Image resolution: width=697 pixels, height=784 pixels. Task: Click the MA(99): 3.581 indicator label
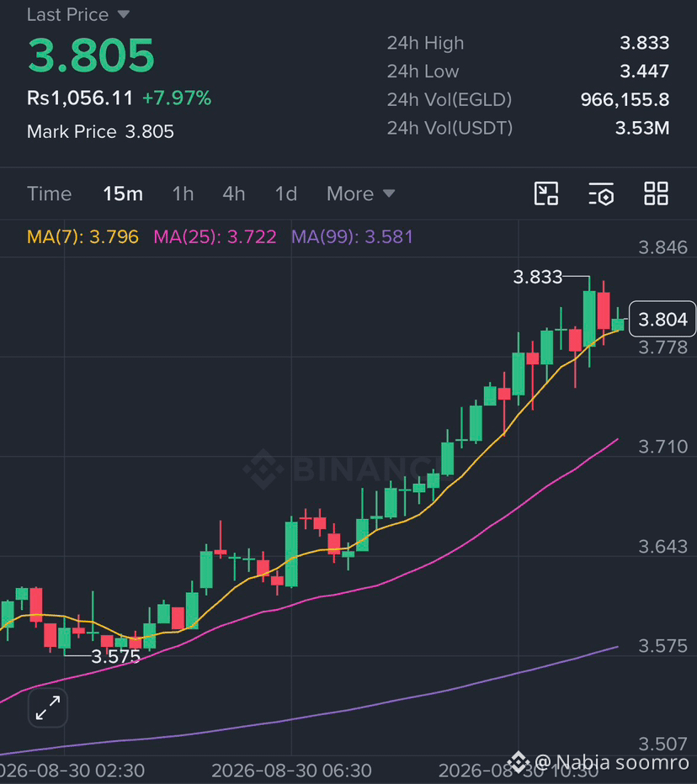352,236
